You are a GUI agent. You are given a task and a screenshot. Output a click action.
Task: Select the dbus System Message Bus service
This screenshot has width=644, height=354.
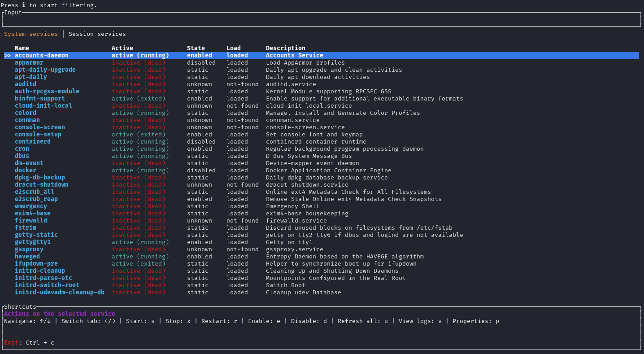[x=22, y=156]
